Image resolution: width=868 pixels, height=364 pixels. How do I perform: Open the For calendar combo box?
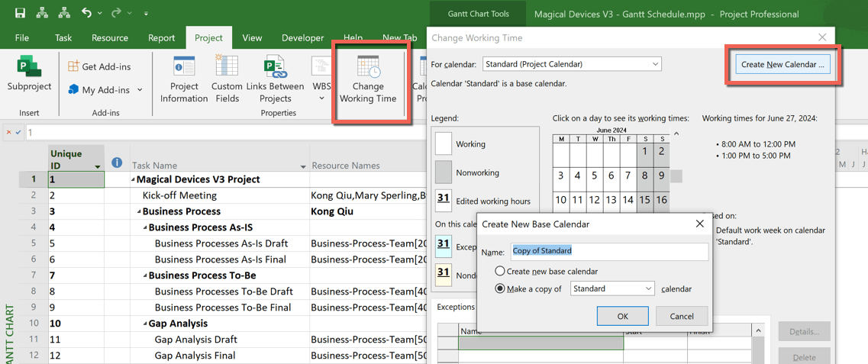pos(573,64)
